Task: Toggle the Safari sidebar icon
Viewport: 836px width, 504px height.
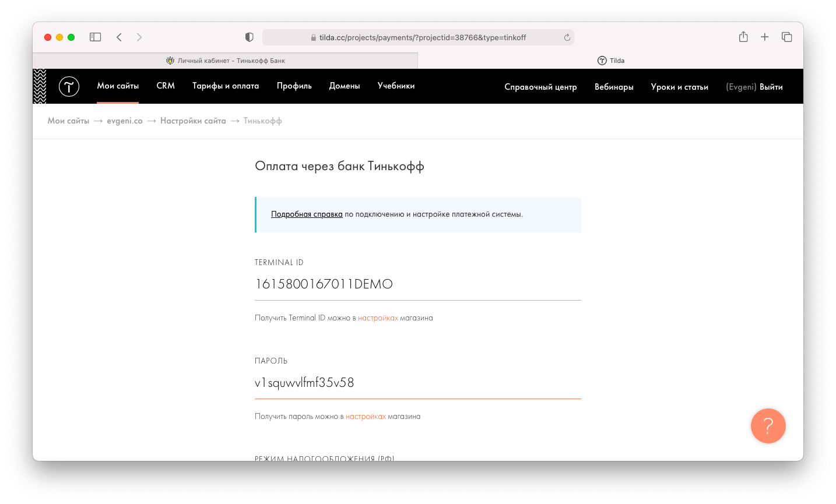Action: pos(96,37)
